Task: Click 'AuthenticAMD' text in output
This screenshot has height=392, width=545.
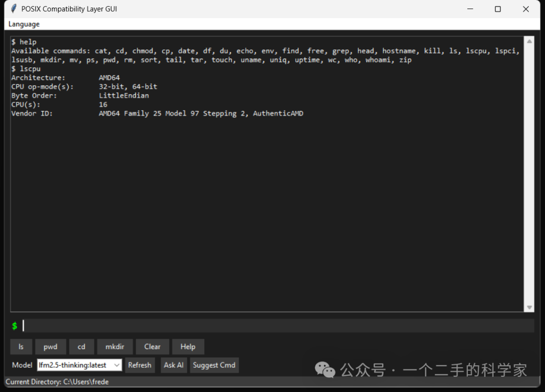Action: [278, 114]
